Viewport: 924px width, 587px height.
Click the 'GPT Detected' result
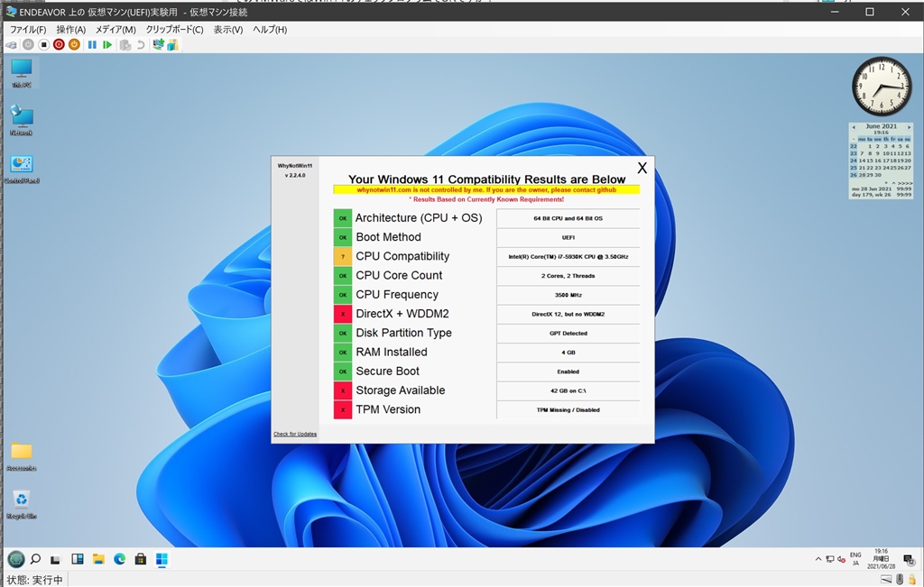pyautogui.click(x=568, y=334)
